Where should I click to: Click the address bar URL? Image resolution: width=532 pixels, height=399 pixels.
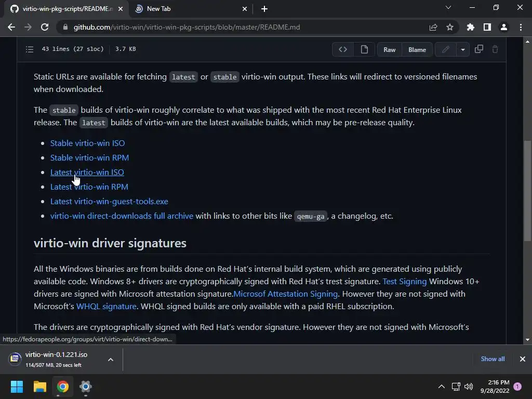(187, 27)
